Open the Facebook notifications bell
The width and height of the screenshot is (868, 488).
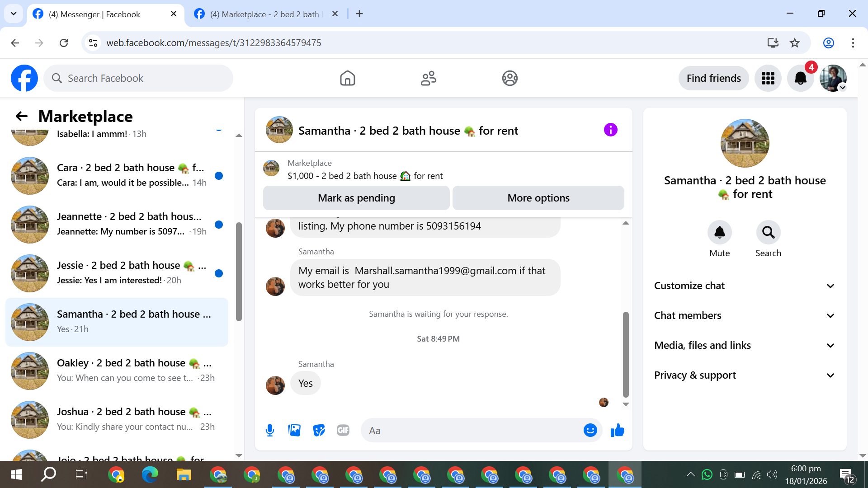coord(800,78)
